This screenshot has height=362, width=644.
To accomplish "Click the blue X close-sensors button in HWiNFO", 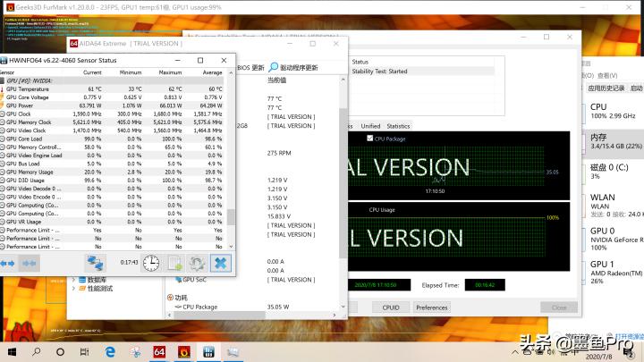I will pyautogui.click(x=221, y=263).
